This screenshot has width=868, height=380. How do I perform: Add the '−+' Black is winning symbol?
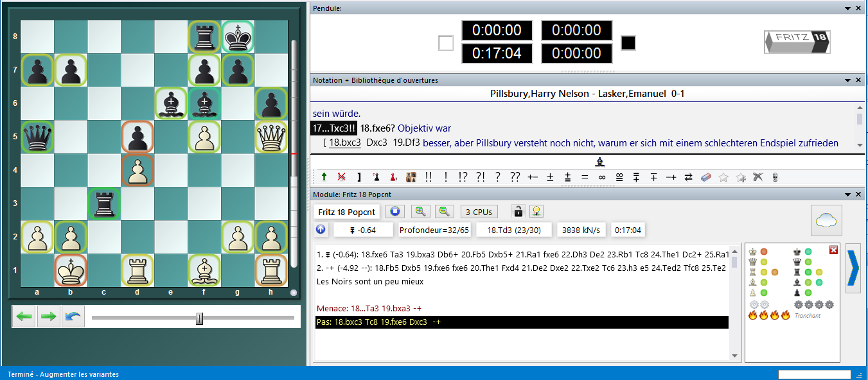pos(671,177)
